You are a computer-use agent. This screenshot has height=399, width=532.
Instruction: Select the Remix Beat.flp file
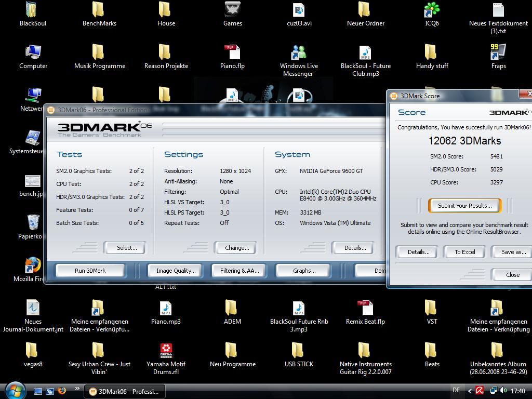tap(365, 312)
